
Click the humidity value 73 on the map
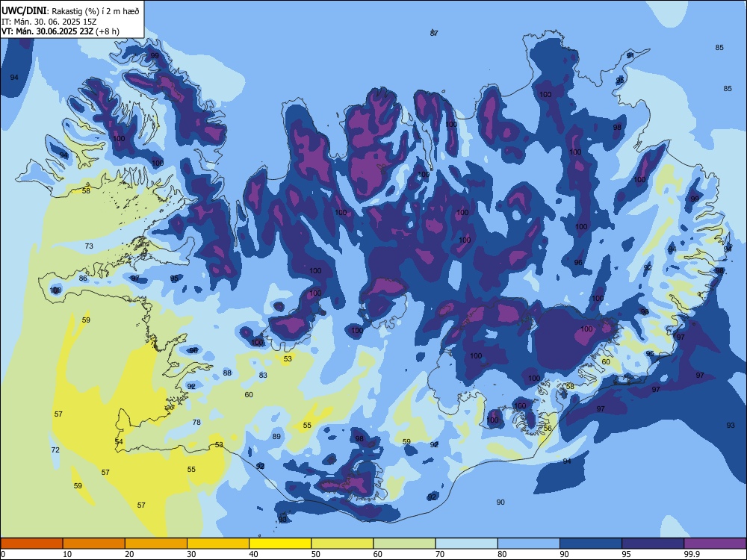tap(89, 246)
